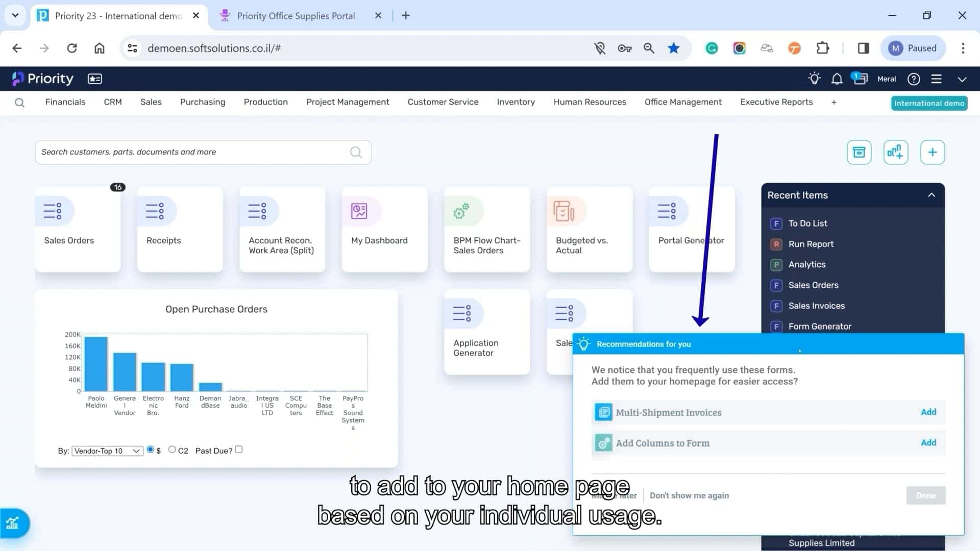Image resolution: width=980 pixels, height=551 pixels.
Task: Click the search icon in the search box
Action: 356,152
